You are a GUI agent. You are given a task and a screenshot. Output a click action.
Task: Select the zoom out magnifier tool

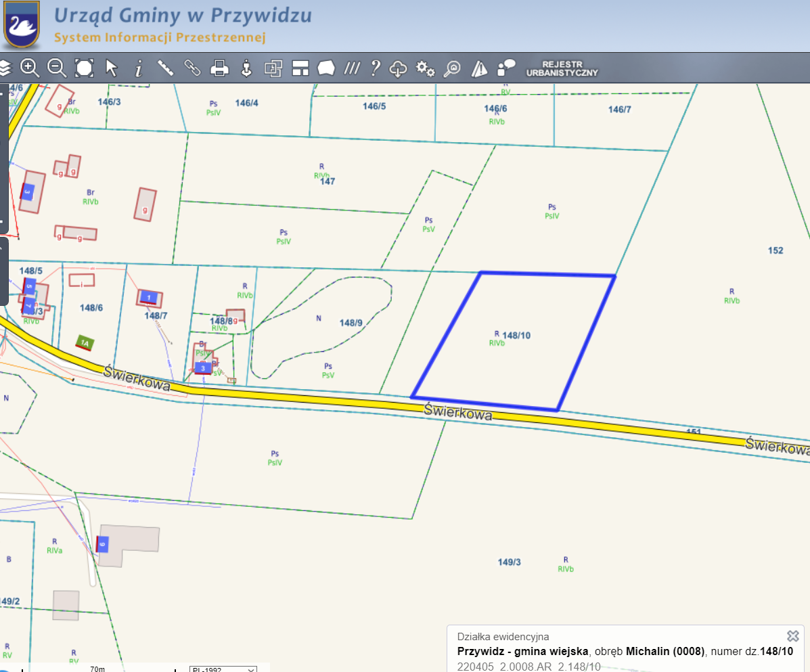(x=57, y=68)
